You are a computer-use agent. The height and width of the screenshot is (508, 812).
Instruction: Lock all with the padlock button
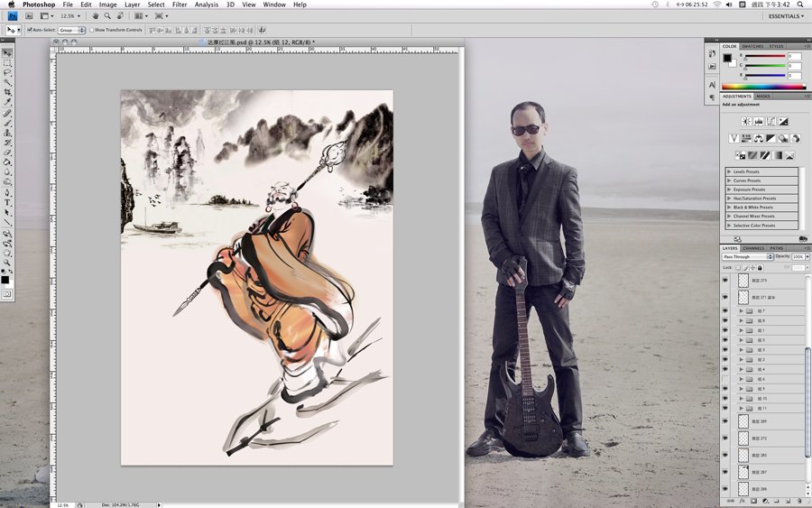760,268
